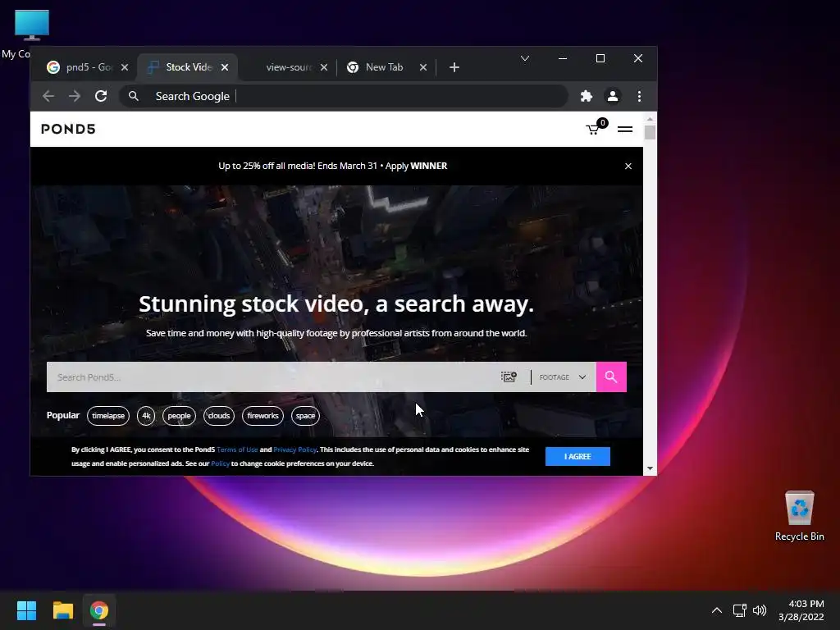Viewport: 840px width, 630px height.
Task: Open the Privacy Policy link
Action: pos(295,450)
